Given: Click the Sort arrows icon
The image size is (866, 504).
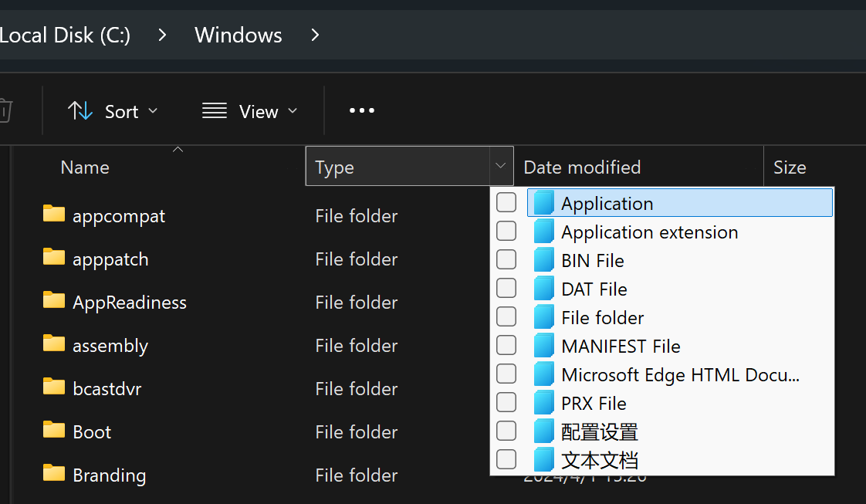Looking at the screenshot, I should coord(80,111).
